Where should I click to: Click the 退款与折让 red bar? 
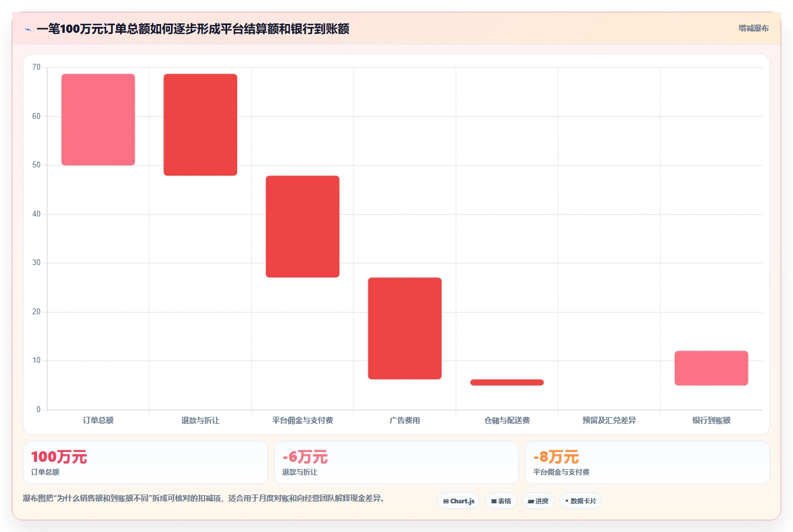tap(200, 125)
